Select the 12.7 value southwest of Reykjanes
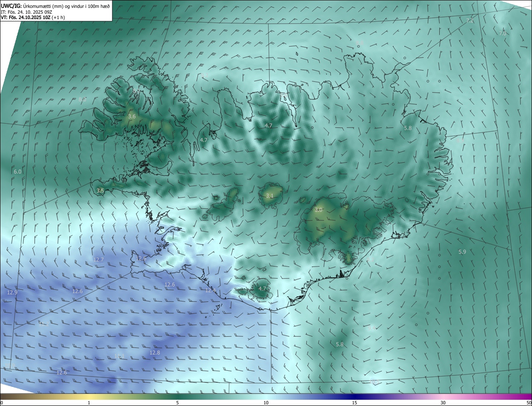 pos(99,259)
